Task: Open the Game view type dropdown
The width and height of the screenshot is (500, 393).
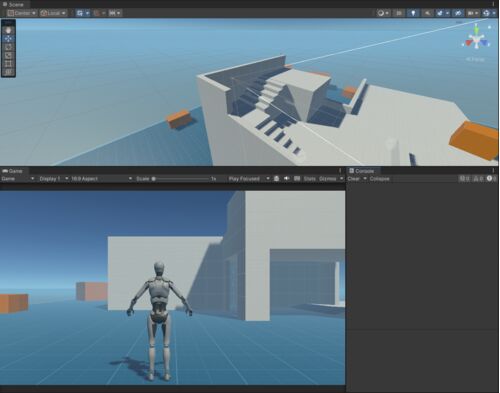Action: (18, 179)
